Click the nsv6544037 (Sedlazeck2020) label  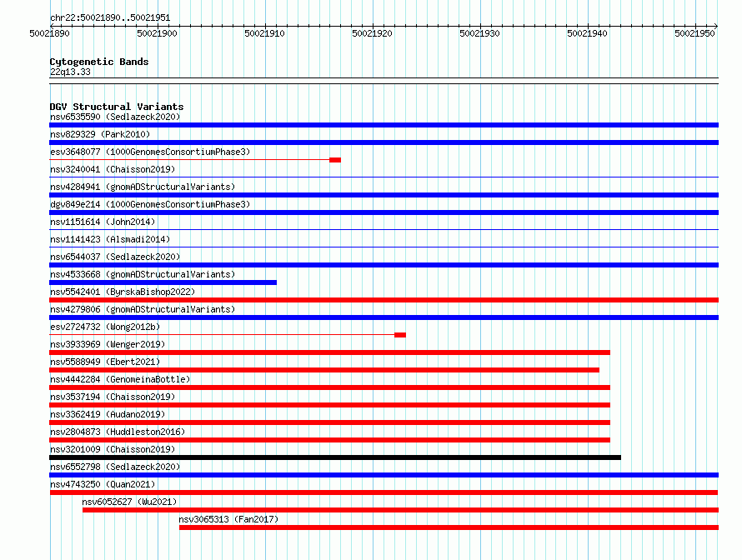click(x=115, y=257)
